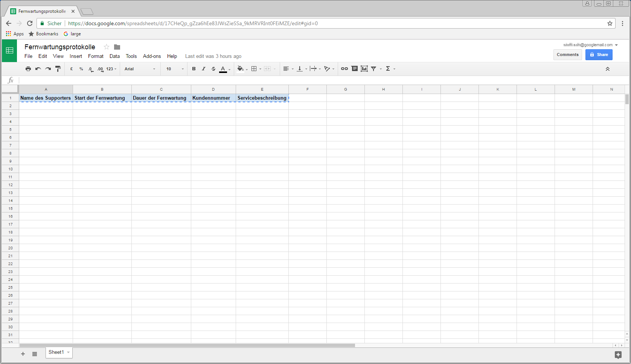Screen dimensions: 631x364
Task: Toggle bold formatting
Action: pyautogui.click(x=194, y=69)
